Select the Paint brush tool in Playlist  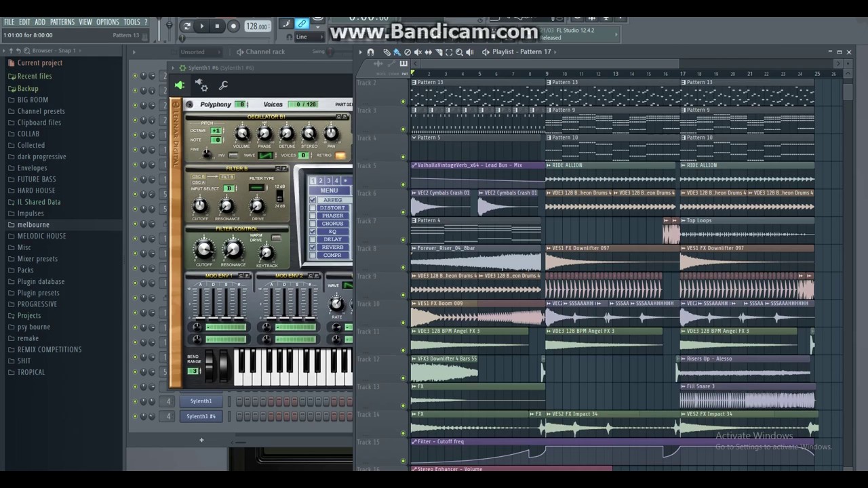click(397, 52)
